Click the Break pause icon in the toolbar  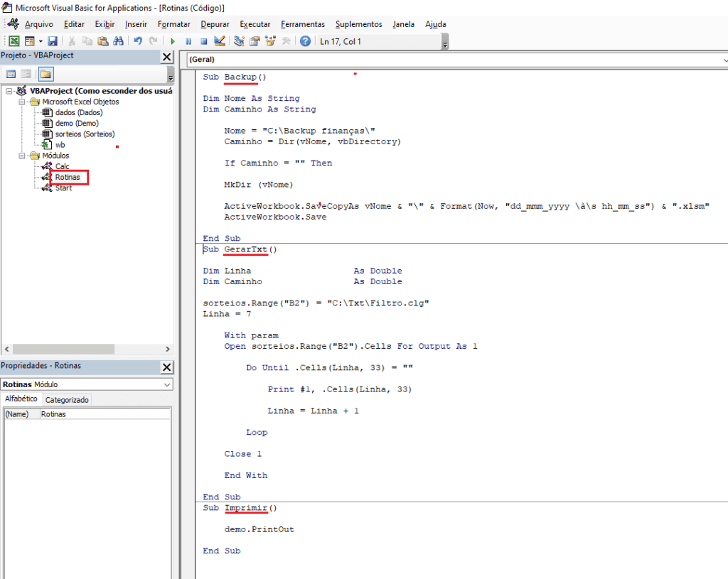[188, 41]
